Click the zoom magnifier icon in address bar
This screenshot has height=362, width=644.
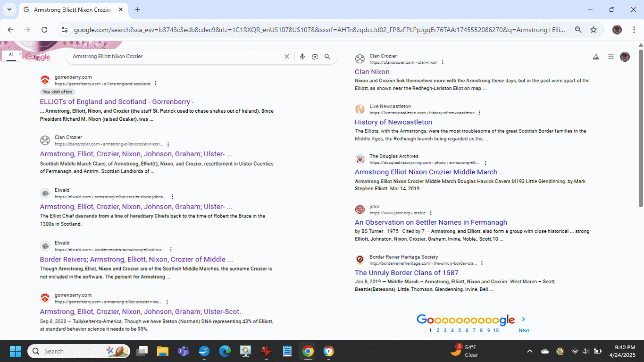578,30
